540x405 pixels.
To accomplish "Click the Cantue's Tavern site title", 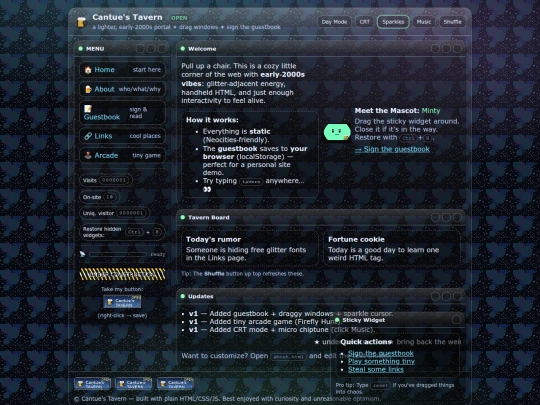I will [x=127, y=17].
